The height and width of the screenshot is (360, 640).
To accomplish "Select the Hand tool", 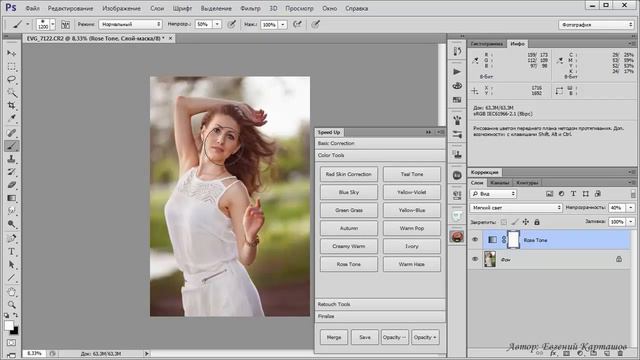I will 11,292.
